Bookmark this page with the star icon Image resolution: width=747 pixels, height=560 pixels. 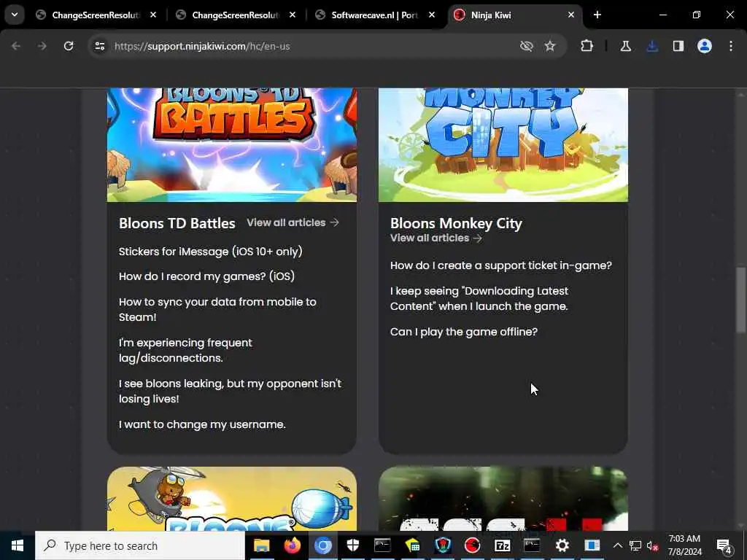coord(550,46)
